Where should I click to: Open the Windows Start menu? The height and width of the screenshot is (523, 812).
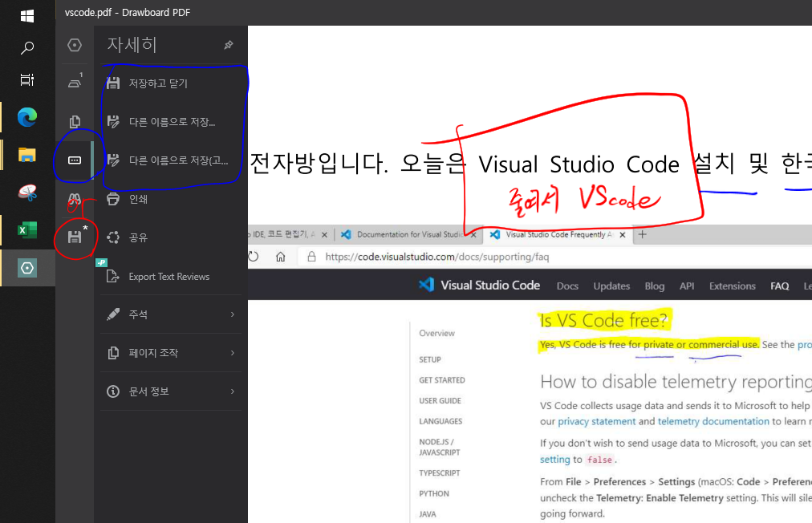click(x=27, y=16)
